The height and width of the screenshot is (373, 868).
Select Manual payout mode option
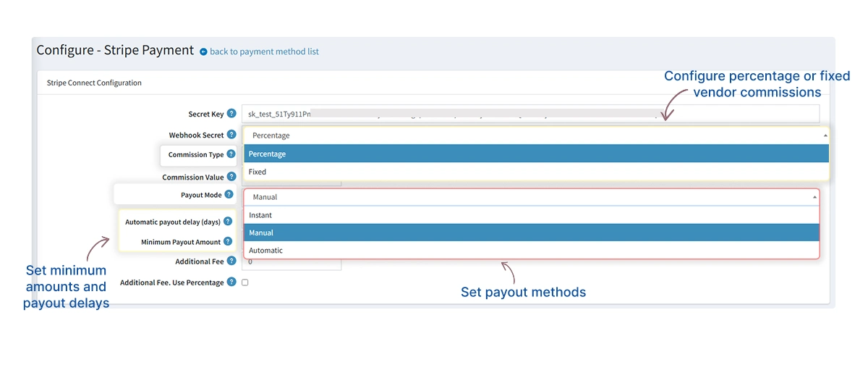(532, 232)
